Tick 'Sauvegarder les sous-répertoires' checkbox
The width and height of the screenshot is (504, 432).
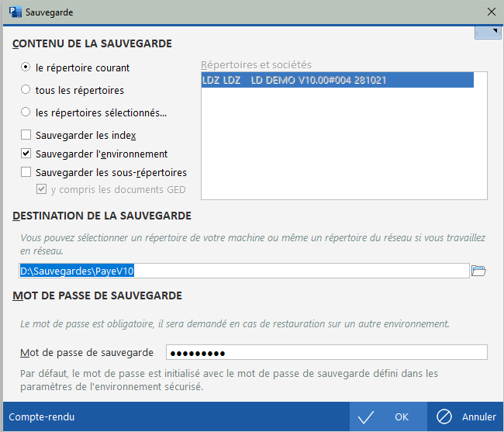[26, 172]
